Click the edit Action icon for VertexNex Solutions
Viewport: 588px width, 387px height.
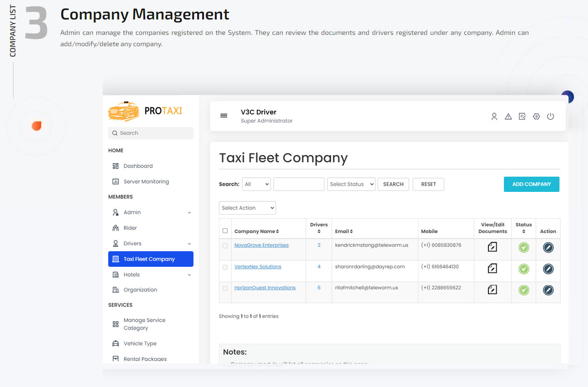pos(548,268)
